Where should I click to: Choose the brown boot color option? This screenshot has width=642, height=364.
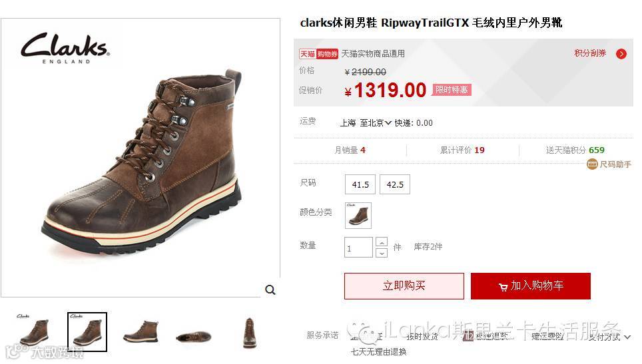358,215
